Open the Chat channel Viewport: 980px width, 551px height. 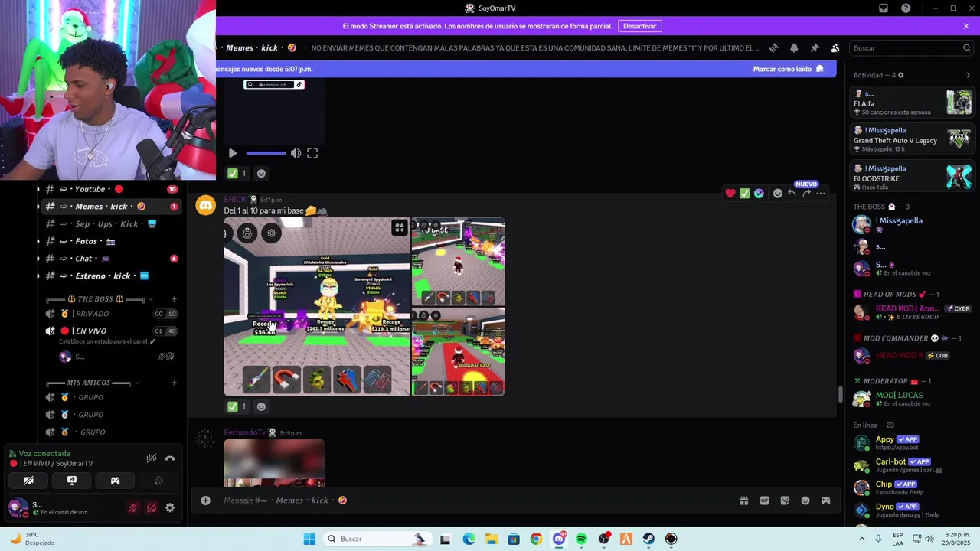click(x=112, y=259)
